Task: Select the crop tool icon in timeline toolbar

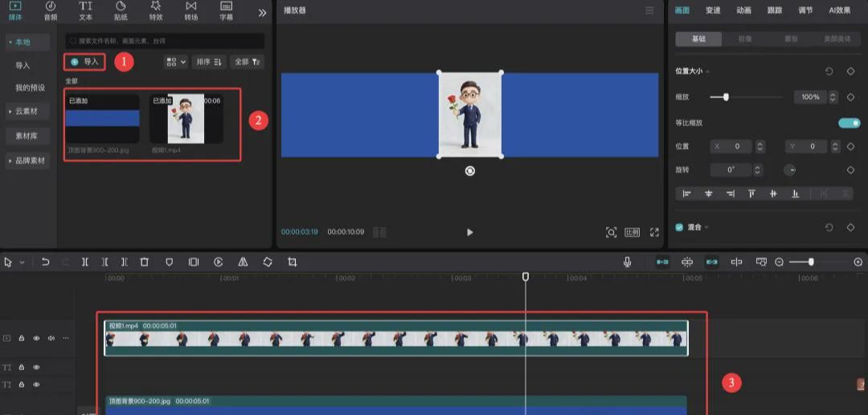Action: [x=292, y=262]
